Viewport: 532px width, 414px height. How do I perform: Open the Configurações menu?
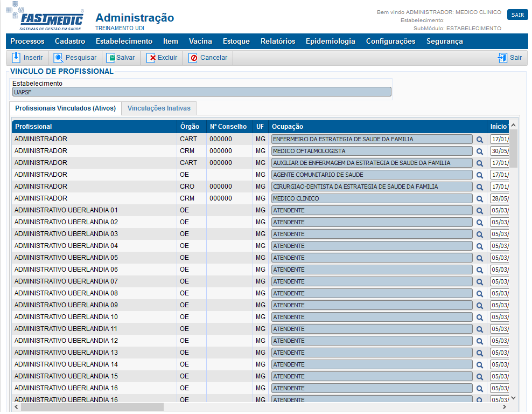click(x=390, y=42)
